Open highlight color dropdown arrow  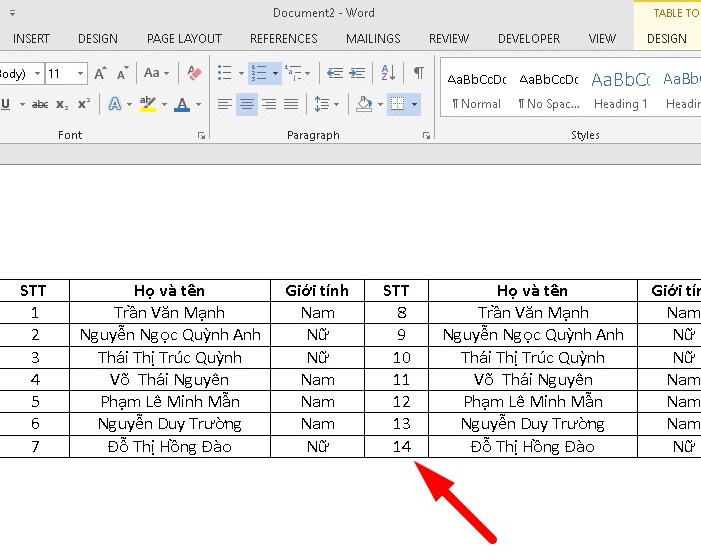pyautogui.click(x=164, y=105)
